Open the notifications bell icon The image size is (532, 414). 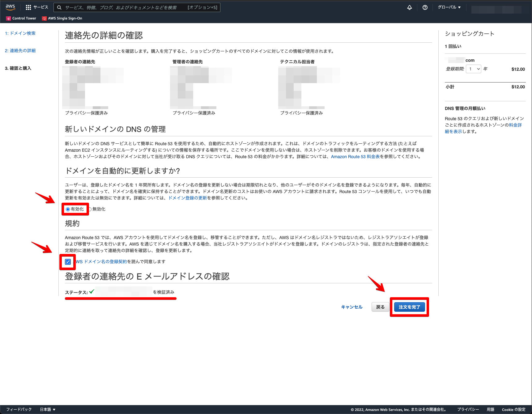point(410,7)
